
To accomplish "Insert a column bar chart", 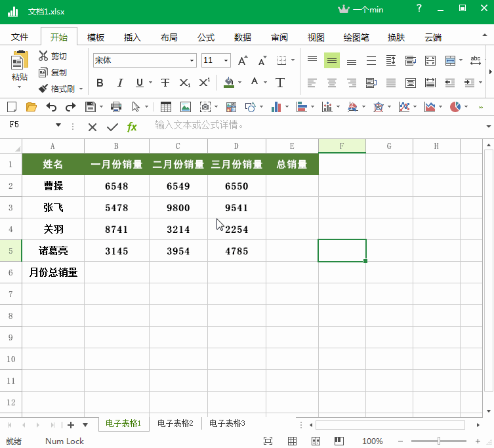I will [x=276, y=107].
